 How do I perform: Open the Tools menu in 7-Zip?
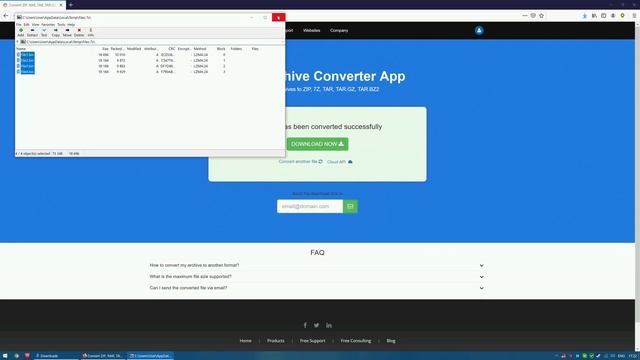point(61,24)
